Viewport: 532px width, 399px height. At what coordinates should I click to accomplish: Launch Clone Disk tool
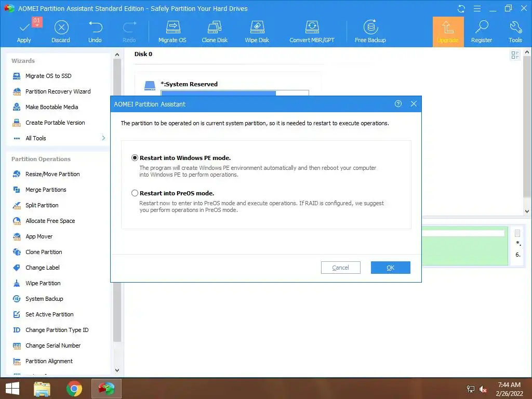pyautogui.click(x=215, y=31)
